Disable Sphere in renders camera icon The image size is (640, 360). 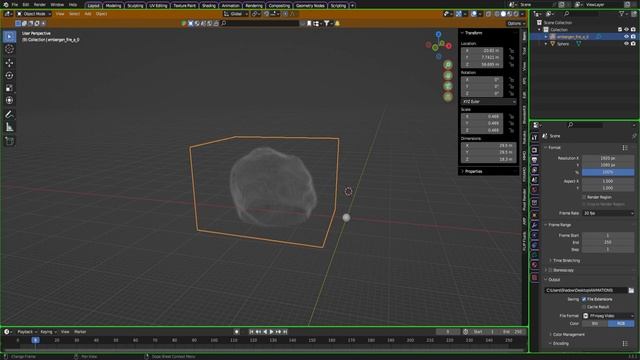click(x=633, y=44)
